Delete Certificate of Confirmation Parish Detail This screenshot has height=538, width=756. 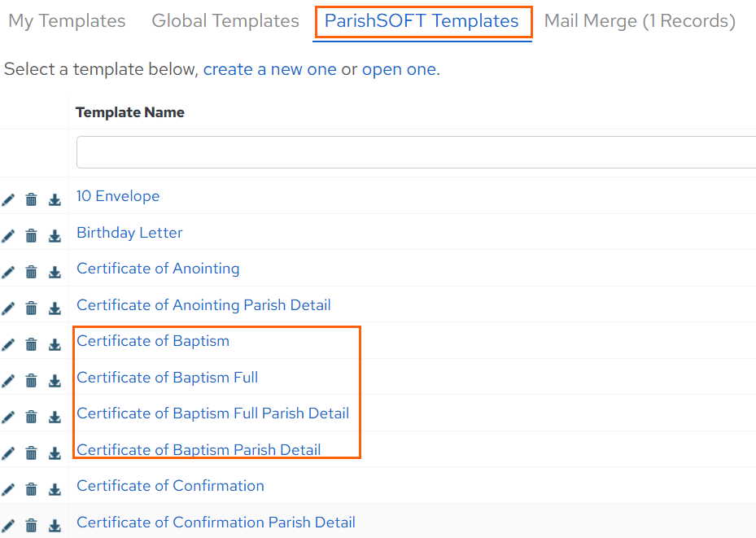[32, 526]
